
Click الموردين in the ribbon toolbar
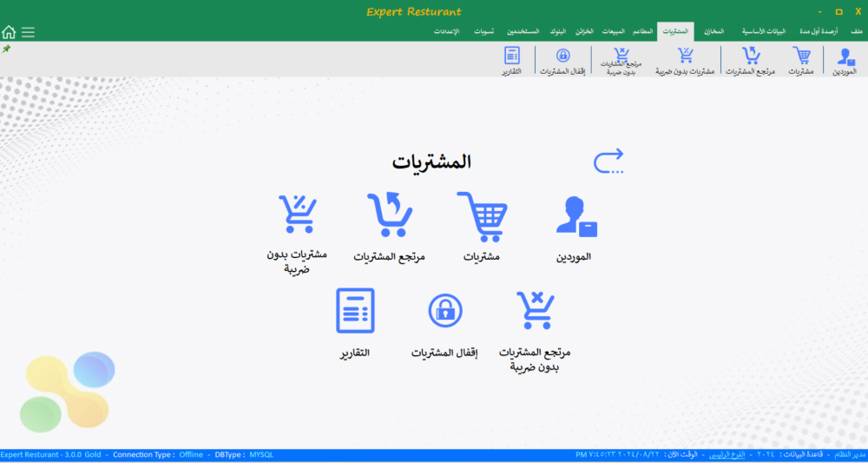tap(844, 63)
